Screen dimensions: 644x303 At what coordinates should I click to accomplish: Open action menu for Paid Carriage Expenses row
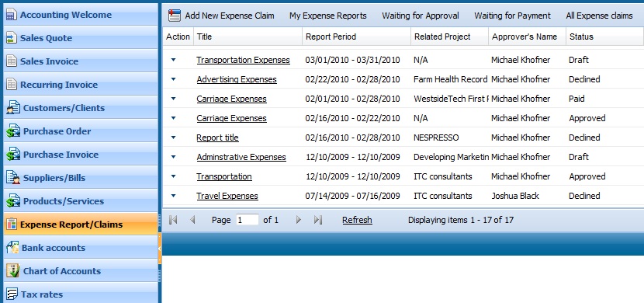click(173, 99)
